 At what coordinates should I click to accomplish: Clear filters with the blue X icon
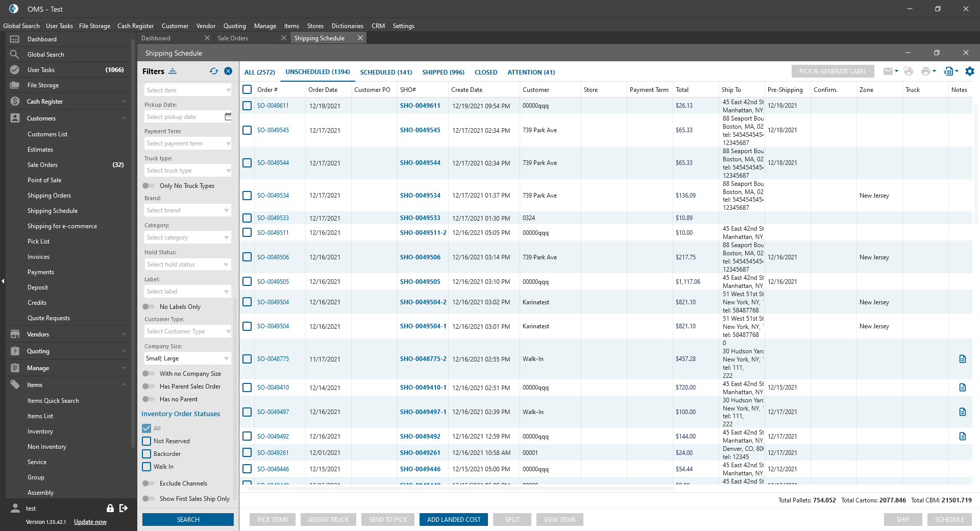coord(228,71)
